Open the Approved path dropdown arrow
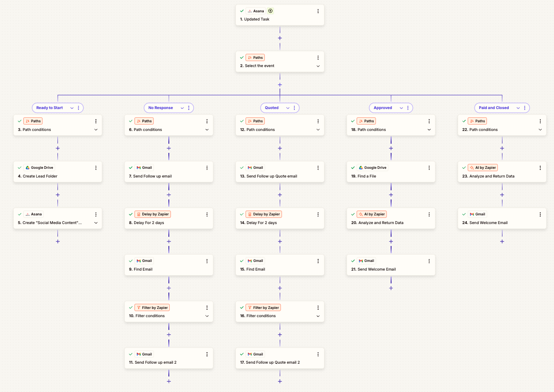Image resolution: width=554 pixels, height=392 pixels. (401, 108)
